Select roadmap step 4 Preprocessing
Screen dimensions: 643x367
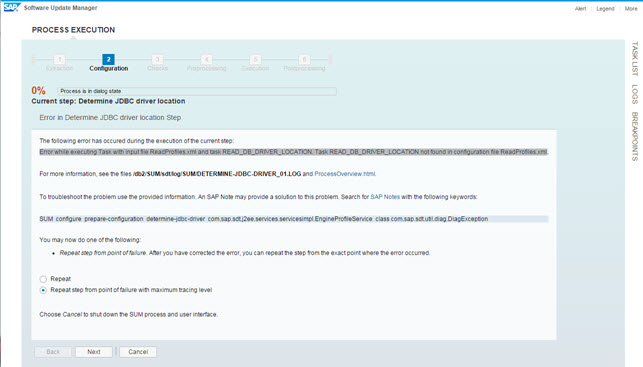pos(206,63)
